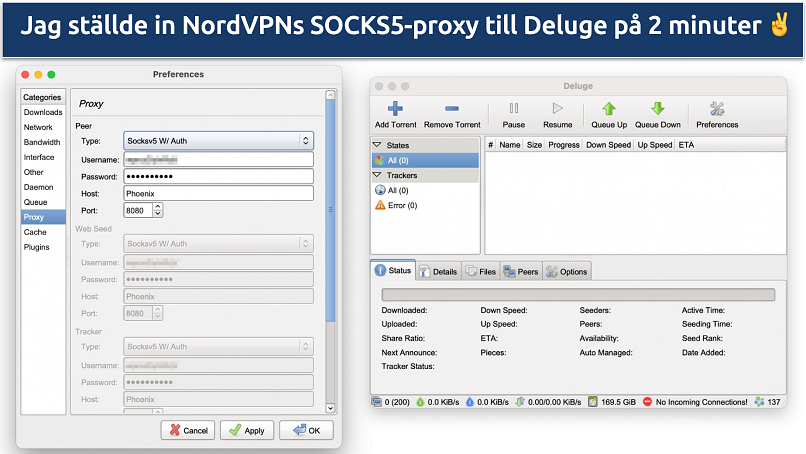806x454 pixels.
Task: Collapse the Trackers tree section
Action: coord(379,175)
